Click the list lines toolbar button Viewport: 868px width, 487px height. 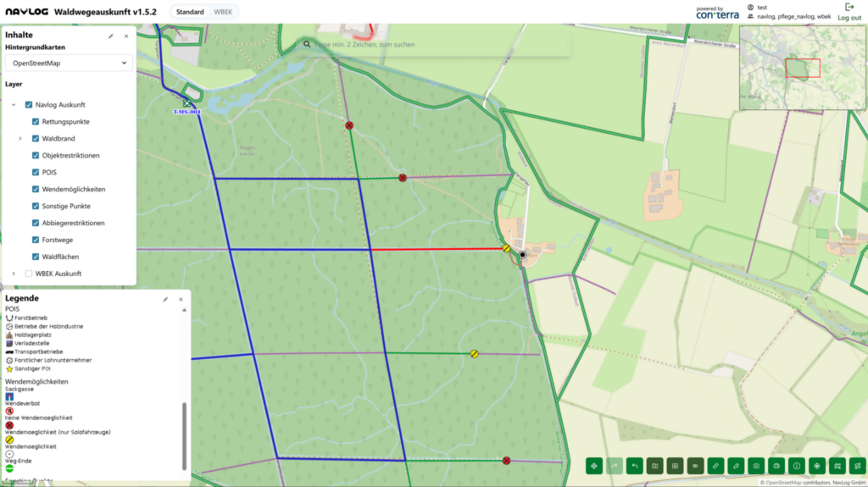(x=695, y=466)
